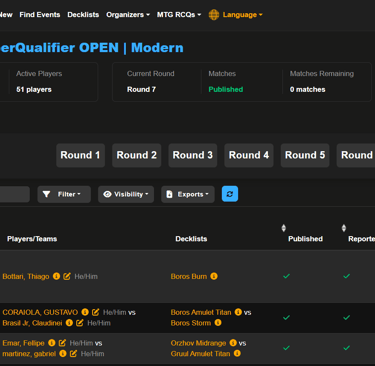Click edit icon next to CORAIOLA, GUSTAVO
This screenshot has height=366, width=375.
[95, 312]
